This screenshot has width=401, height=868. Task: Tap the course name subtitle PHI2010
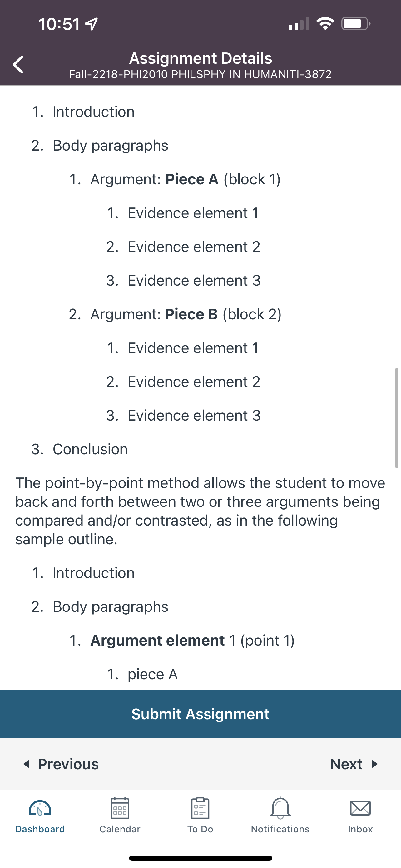pyautogui.click(x=200, y=74)
